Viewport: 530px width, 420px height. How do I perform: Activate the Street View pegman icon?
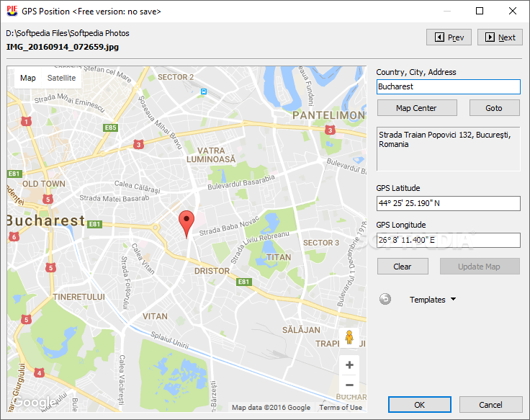349,337
